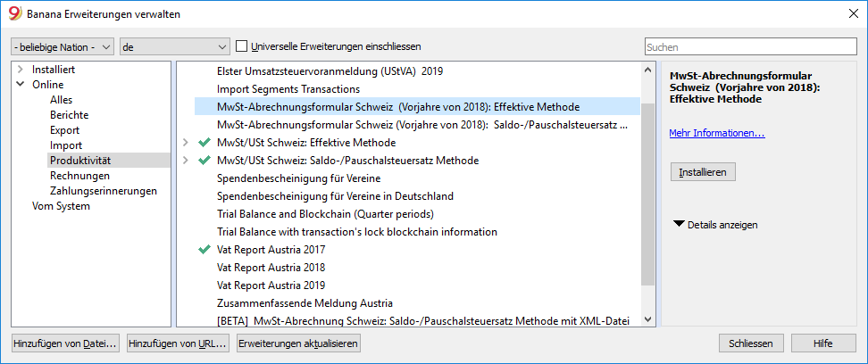This screenshot has width=868, height=364.
Task: Click green checkmark beside Vat Report Austria 2017
Action: (204, 250)
